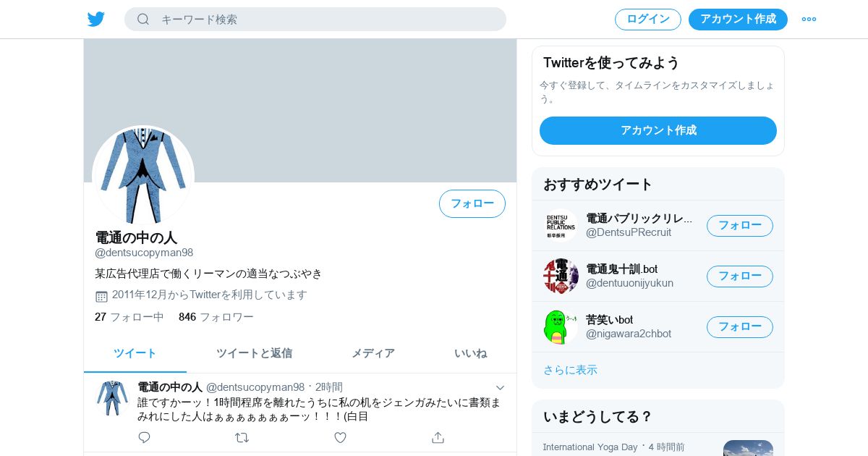Like the tweet with the heart icon

(340, 437)
